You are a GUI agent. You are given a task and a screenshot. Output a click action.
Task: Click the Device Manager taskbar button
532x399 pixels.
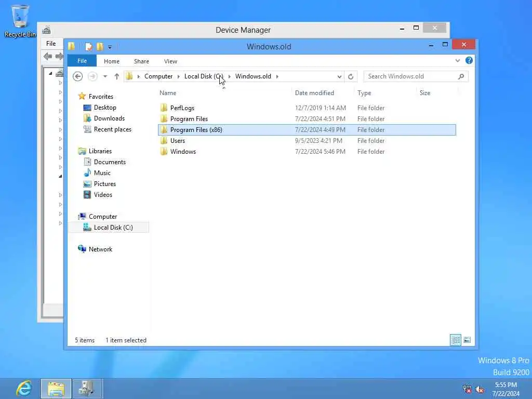click(x=87, y=389)
